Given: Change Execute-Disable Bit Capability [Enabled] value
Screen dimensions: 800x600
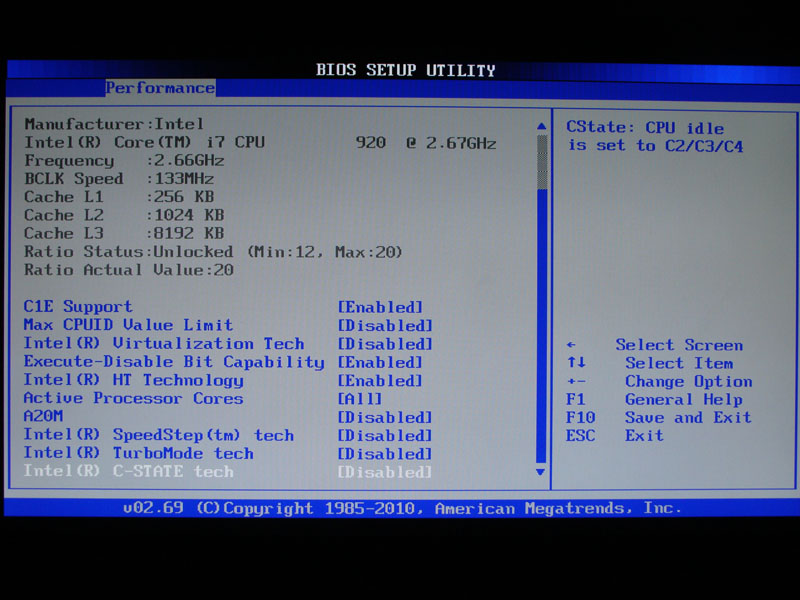Looking at the screenshot, I should (380, 362).
